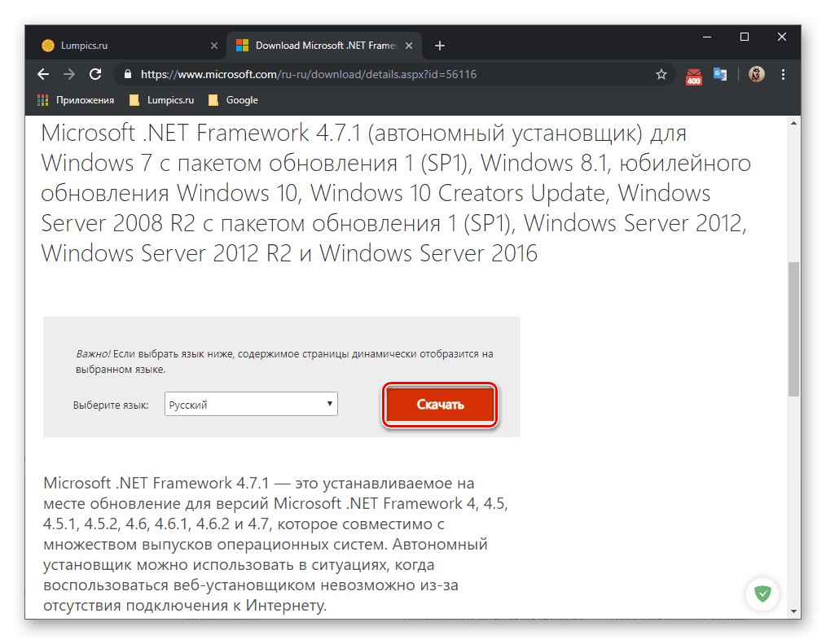Click the green shield icon near page bottom
The width and height of the screenshot is (826, 644).
(762, 594)
